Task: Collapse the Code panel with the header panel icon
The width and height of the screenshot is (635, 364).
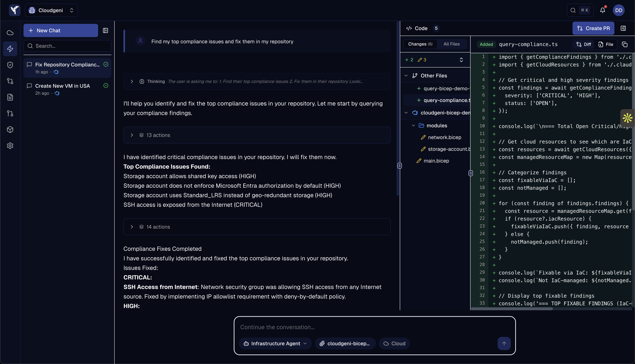Action: [623, 28]
